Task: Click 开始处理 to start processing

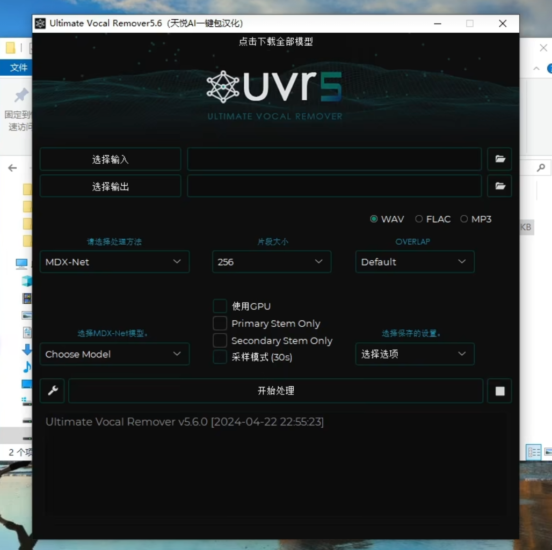Action: tap(276, 390)
